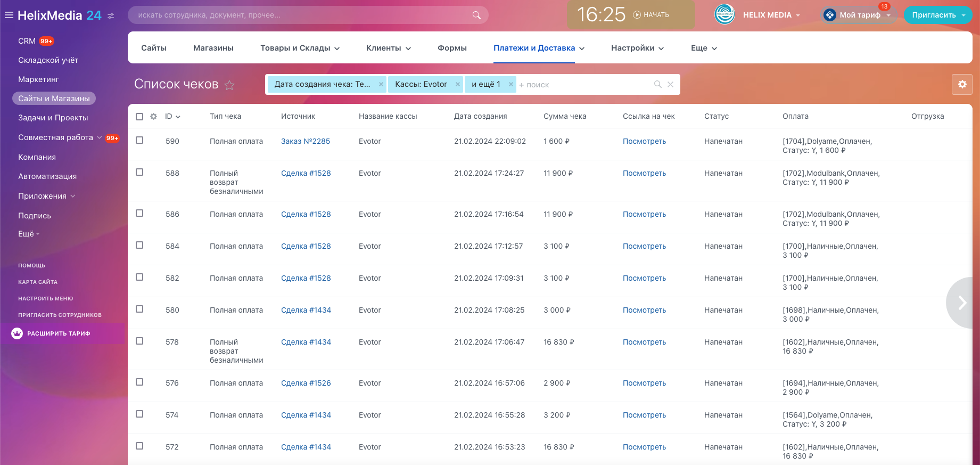Open page settings with the gear button
The width and height of the screenshot is (980, 465).
pyautogui.click(x=962, y=84)
